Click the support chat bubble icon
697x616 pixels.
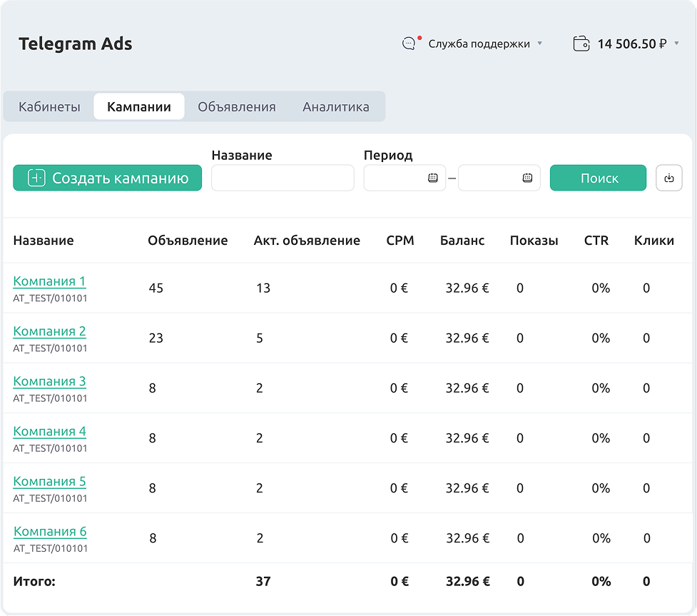click(x=409, y=44)
